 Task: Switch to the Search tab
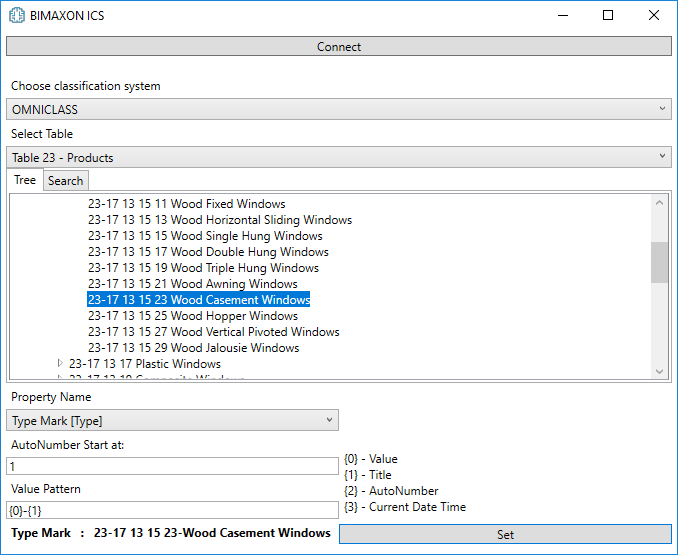(x=66, y=181)
